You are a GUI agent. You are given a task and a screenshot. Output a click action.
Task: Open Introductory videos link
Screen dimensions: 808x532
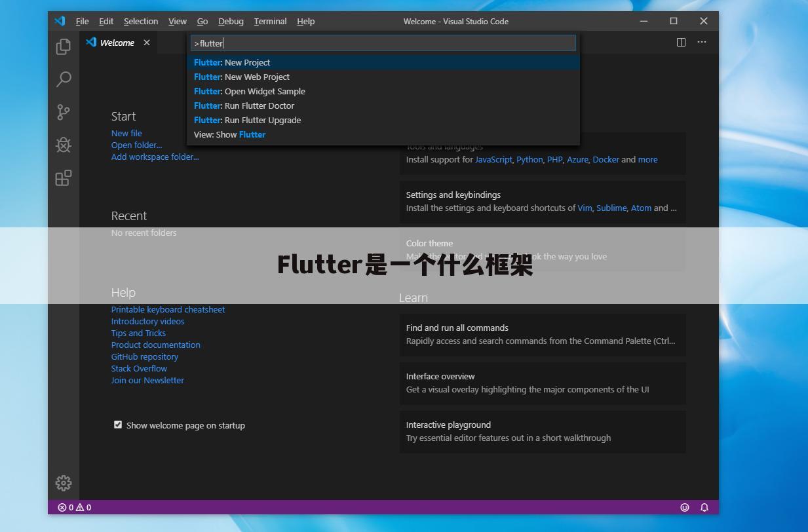click(147, 321)
